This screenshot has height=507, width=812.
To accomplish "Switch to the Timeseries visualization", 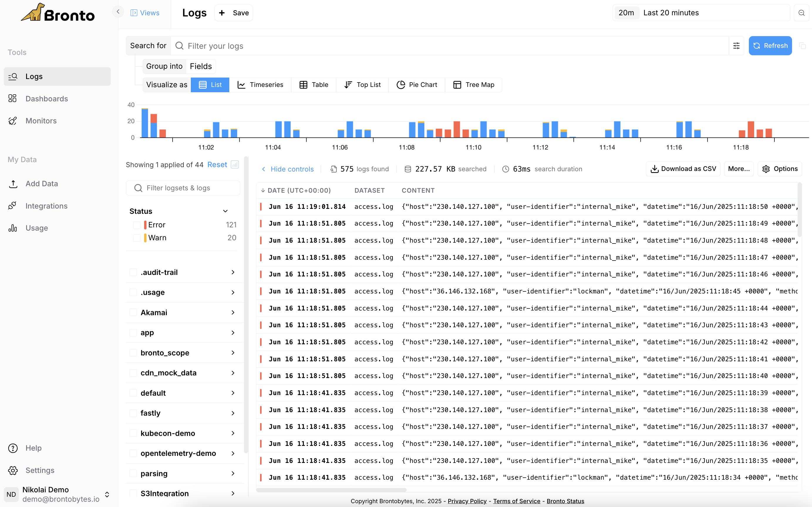I will click(261, 85).
